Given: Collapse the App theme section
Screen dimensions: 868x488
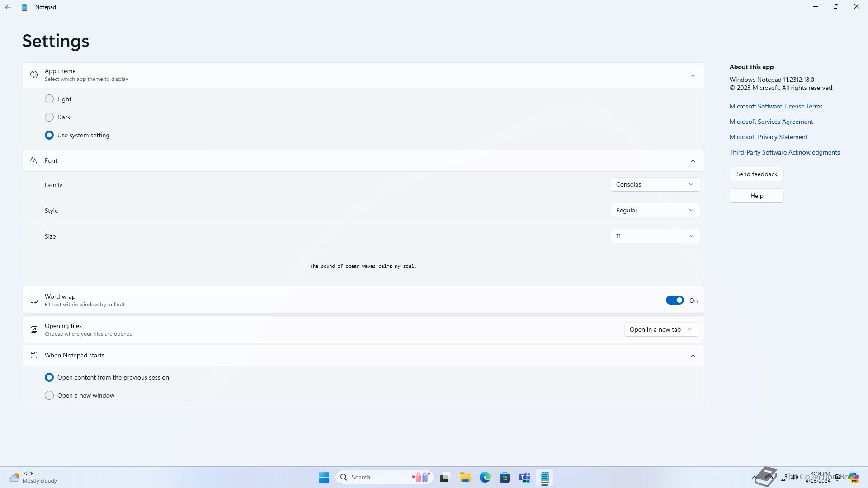Looking at the screenshot, I should [693, 75].
